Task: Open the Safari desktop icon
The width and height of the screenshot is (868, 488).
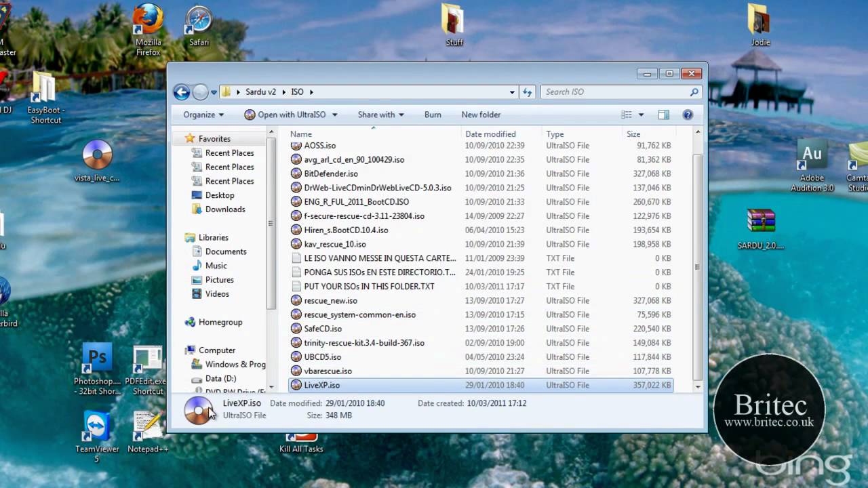Action: point(199,26)
